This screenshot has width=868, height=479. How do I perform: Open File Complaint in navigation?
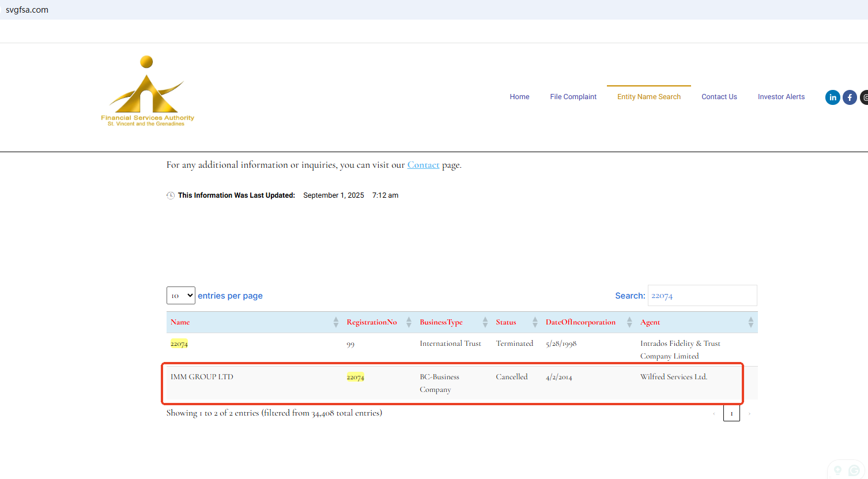[x=573, y=97]
